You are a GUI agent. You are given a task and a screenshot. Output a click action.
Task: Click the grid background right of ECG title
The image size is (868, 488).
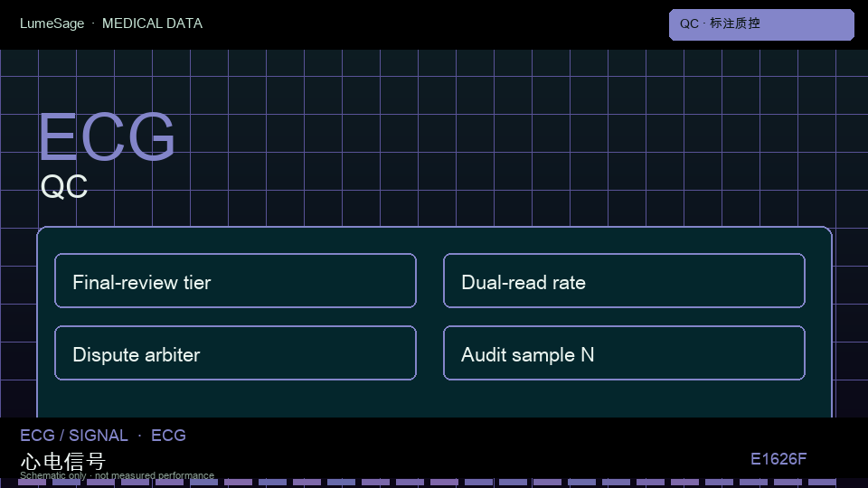(x=498, y=138)
